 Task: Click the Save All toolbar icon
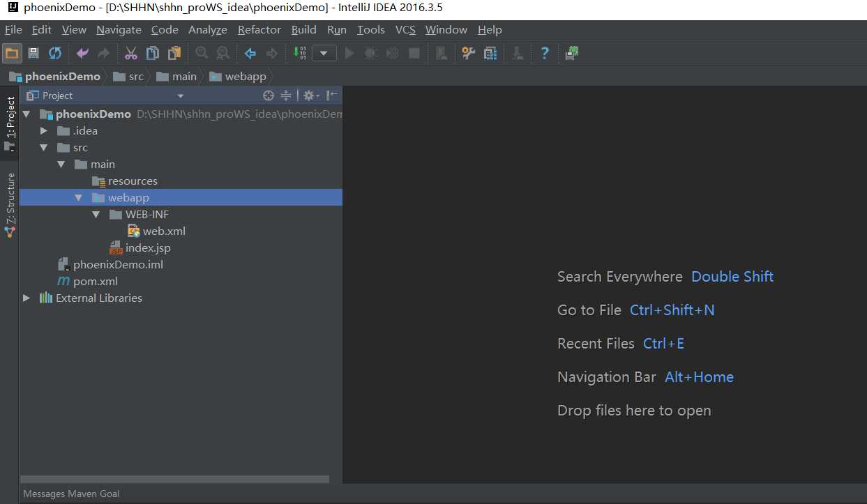click(33, 53)
